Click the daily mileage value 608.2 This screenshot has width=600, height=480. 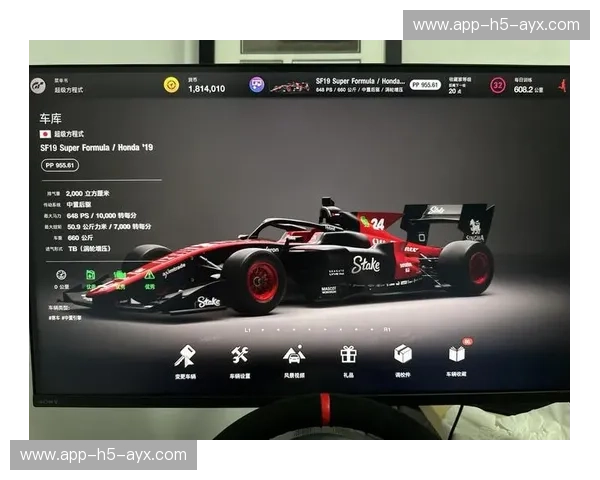523,90
